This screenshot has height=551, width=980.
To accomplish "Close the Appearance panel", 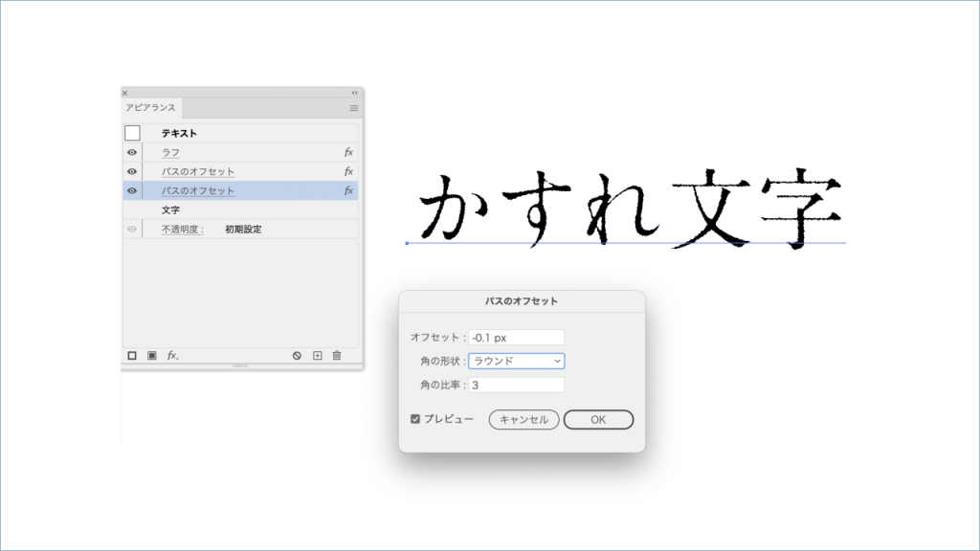I will coord(125,93).
